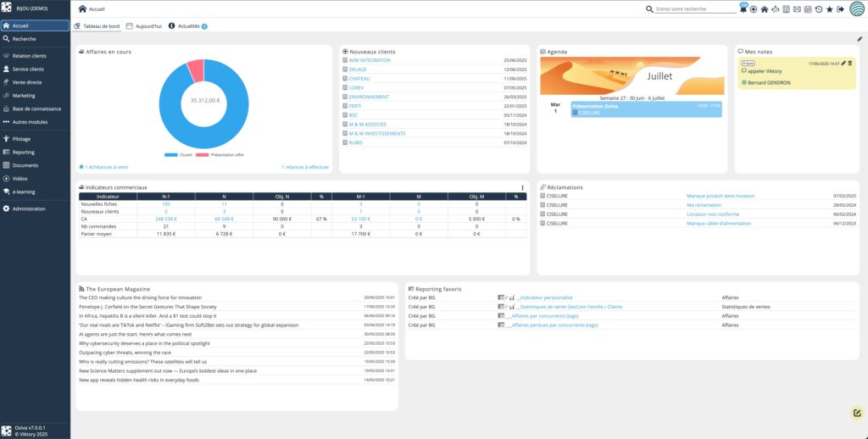Click the logout arrow icon
Viewport: 868px width, 439px height.
click(839, 9)
